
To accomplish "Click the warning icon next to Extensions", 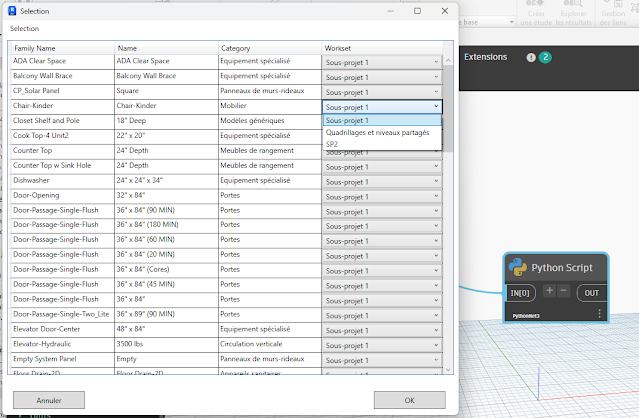I will (530, 57).
